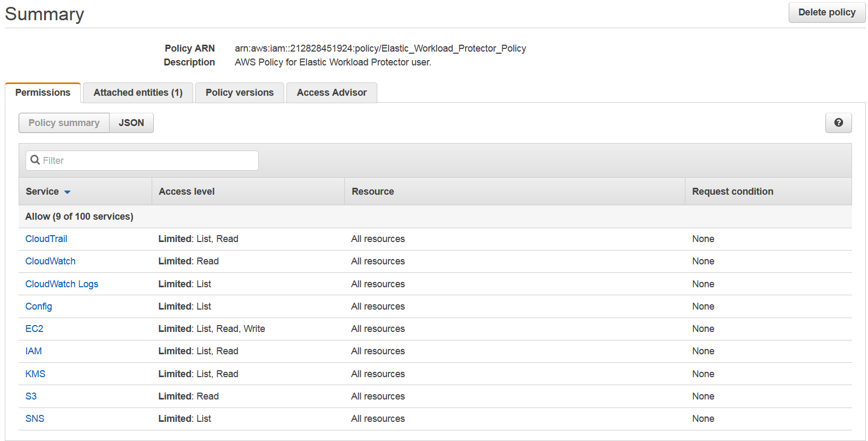868x441 pixels.
Task: Open the Access Advisor tab
Action: pyautogui.click(x=332, y=93)
